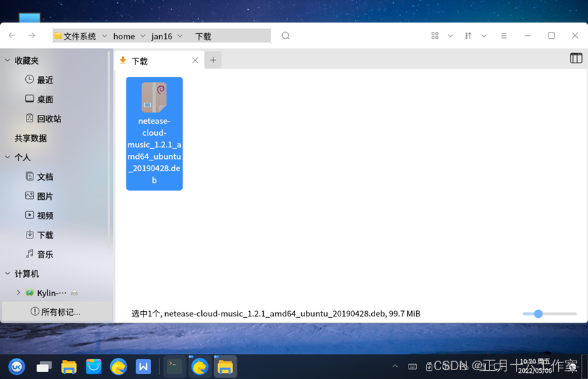Open the task view taskbar icon
Screen dimensions: 588x379
[x=44, y=367]
